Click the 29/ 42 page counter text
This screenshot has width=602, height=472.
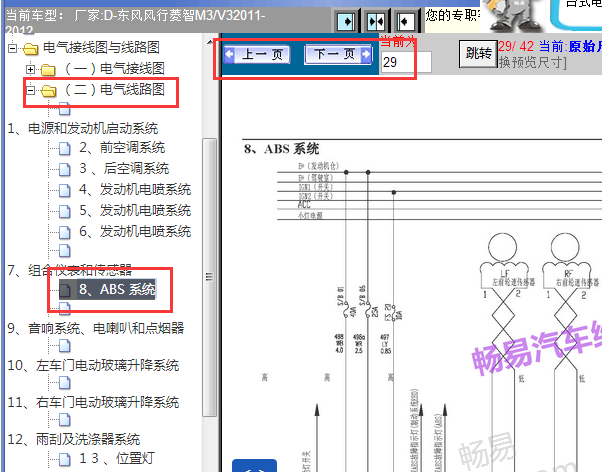[x=516, y=46]
